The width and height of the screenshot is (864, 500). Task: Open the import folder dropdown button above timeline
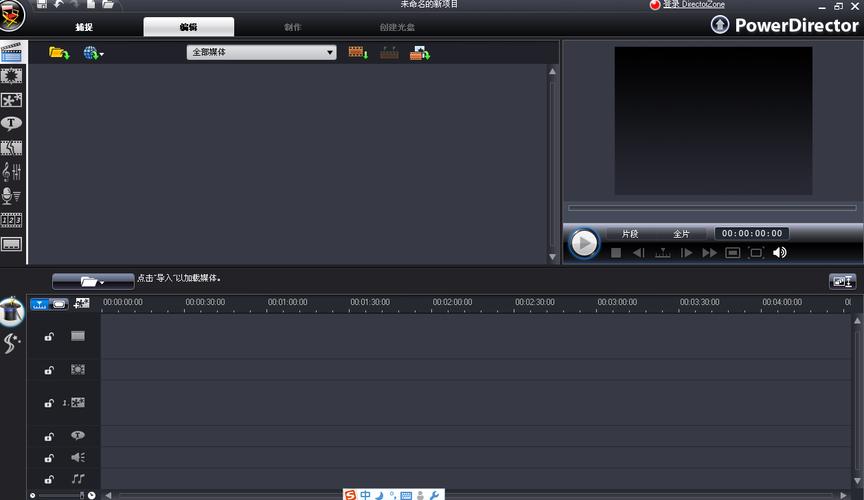(x=93, y=281)
